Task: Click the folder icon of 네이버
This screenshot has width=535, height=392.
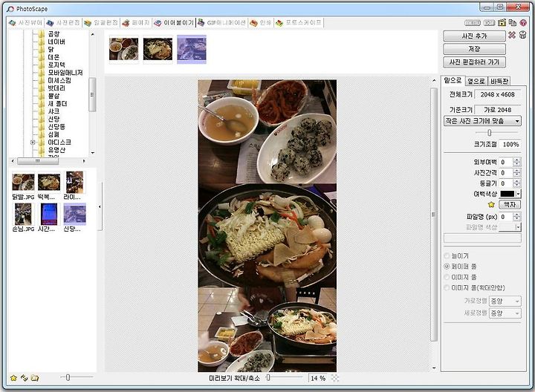Action: (x=42, y=42)
